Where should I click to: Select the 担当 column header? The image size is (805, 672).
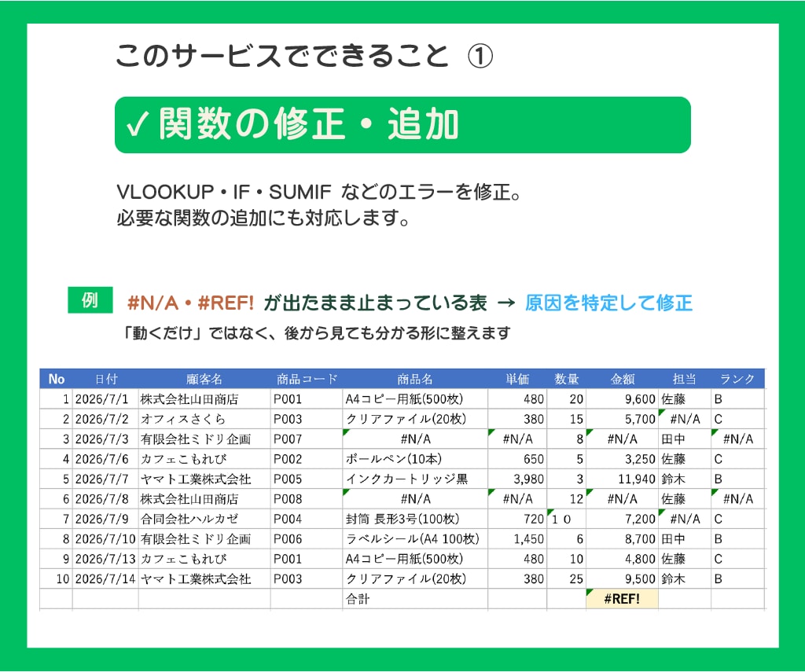[685, 379]
